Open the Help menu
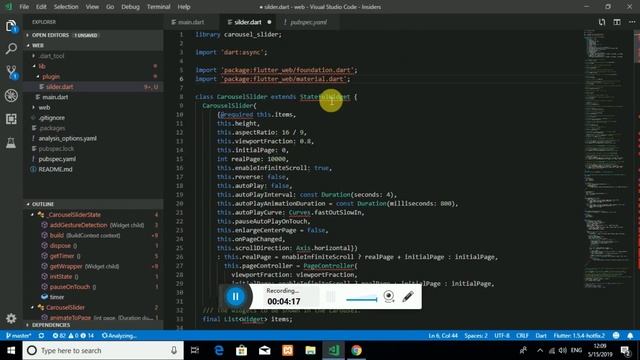Screen dimensions: 640x360 tap(184, 7)
